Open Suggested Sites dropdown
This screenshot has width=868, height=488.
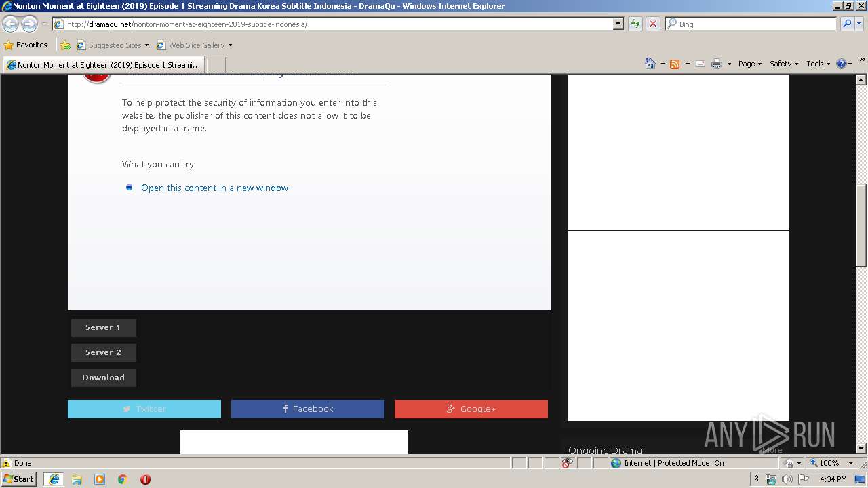tap(112, 45)
